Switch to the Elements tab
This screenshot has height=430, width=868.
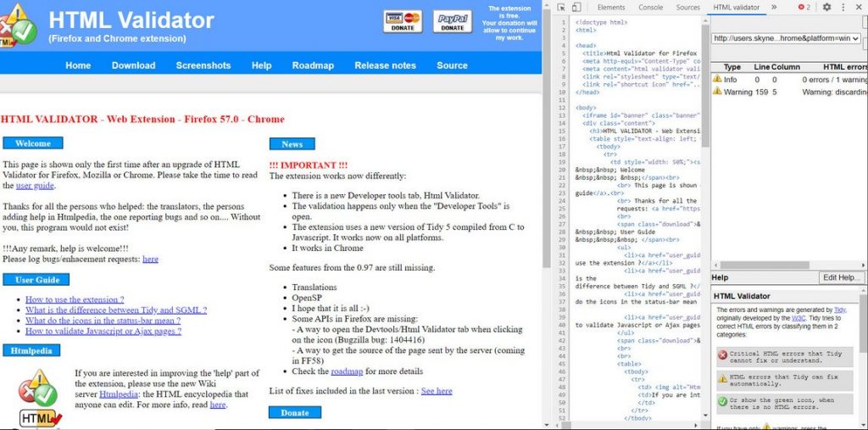(x=611, y=8)
